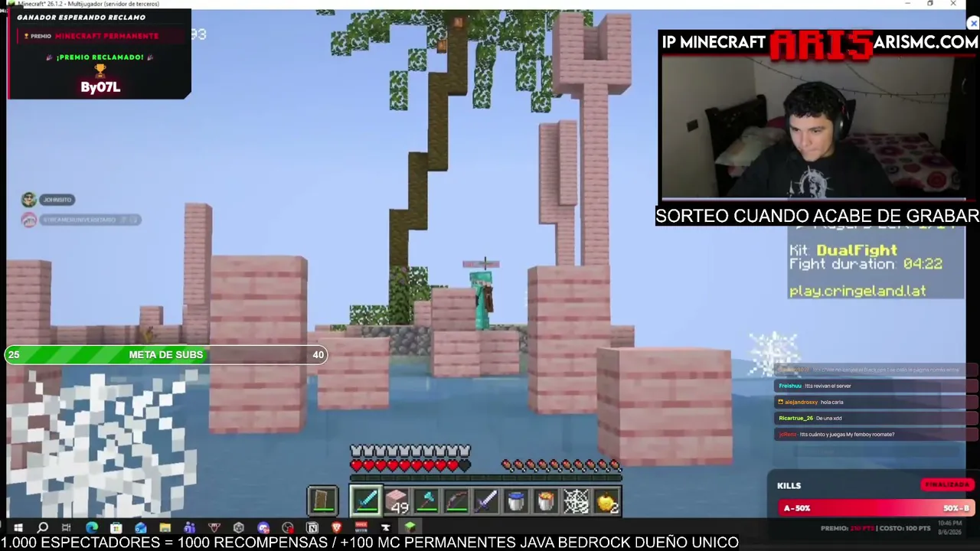The width and height of the screenshot is (980, 551).
Task: Click the hunger drumsticks bar
Action: coord(561,465)
